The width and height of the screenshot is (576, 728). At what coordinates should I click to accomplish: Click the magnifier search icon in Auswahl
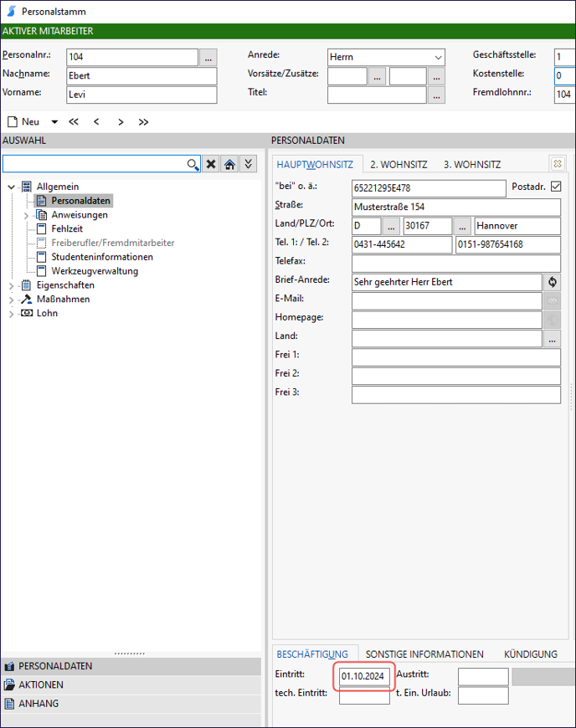tap(193, 164)
